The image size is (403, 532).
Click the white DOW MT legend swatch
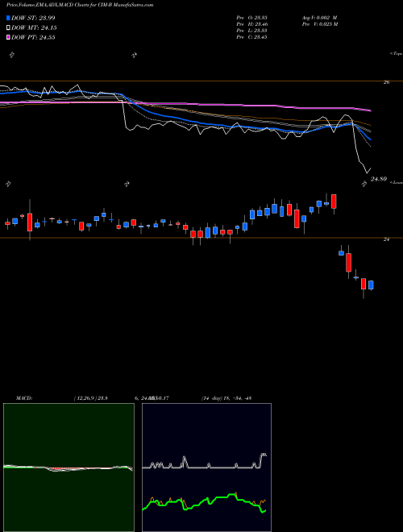[x=8, y=28]
